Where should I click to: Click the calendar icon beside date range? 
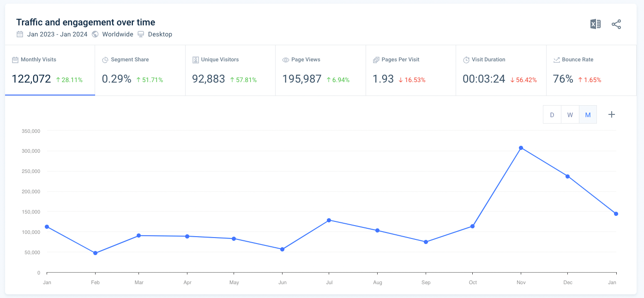click(x=20, y=34)
